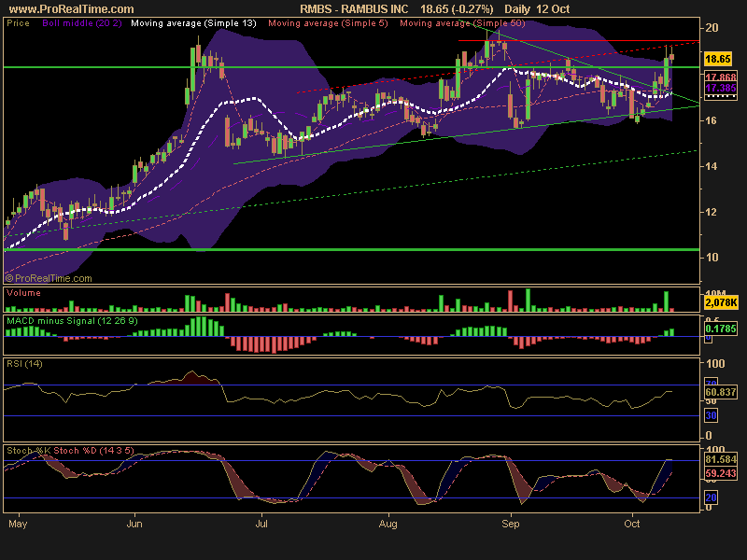
Task: Click the 17.385 Bollinger value tag
Action: (x=721, y=88)
